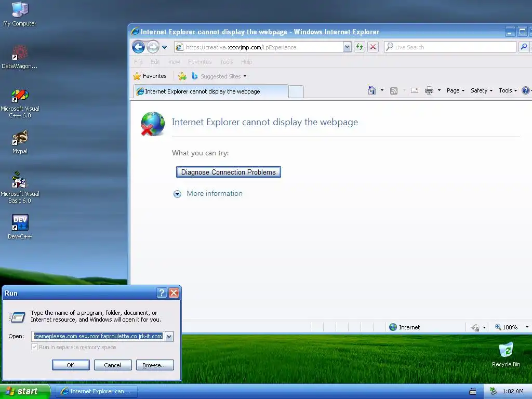Select the 'Internet Explorer cannot display' tab

click(x=211, y=91)
